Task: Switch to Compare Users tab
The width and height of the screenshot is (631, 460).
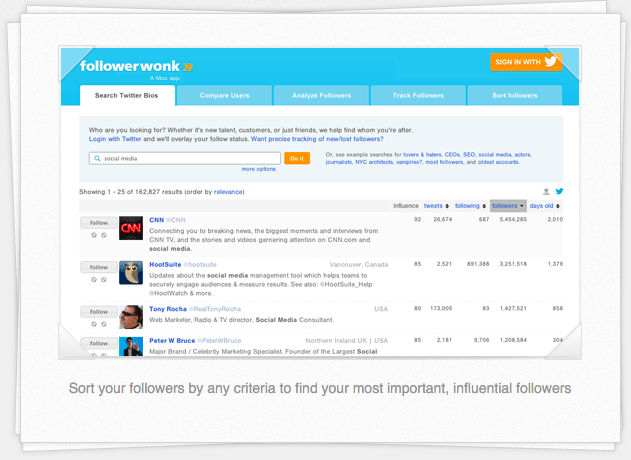Action: 224,95
